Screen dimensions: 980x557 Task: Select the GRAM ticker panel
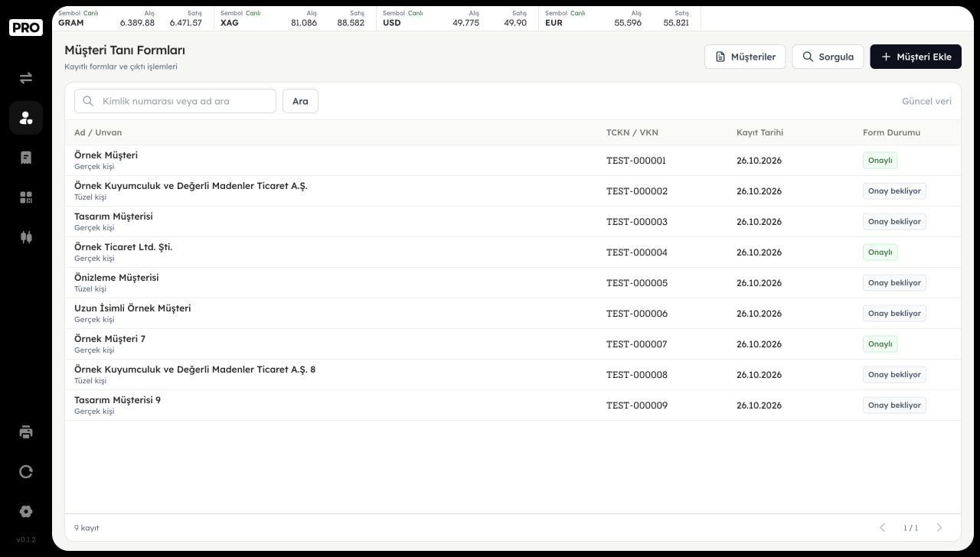(133, 18)
